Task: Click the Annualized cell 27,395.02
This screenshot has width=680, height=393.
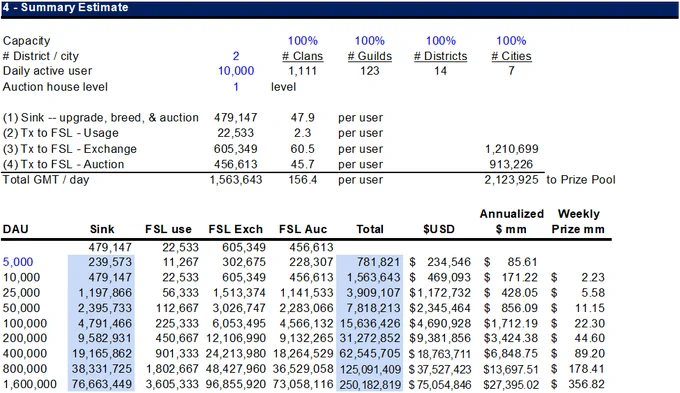Action: pyautogui.click(x=511, y=384)
